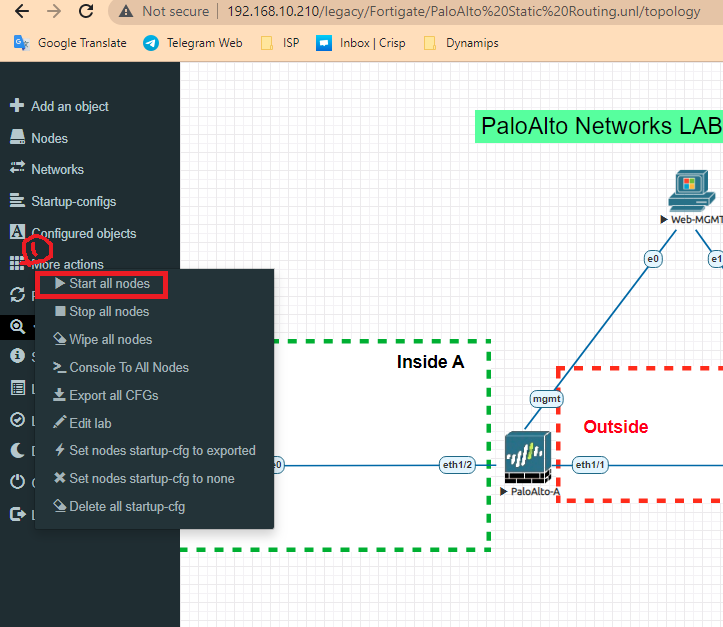
Task: Click the PaloAlto-A firewall node icon
Action: point(527,458)
